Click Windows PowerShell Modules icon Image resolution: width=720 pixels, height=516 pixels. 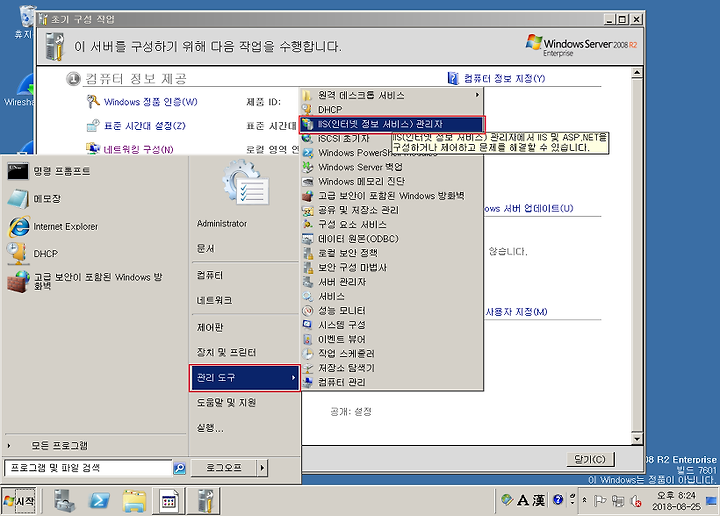pyautogui.click(x=307, y=152)
